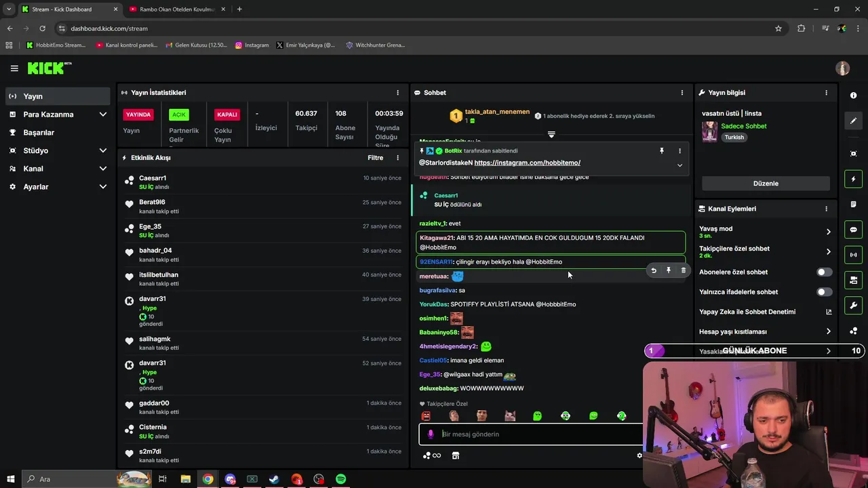Open the instagram.com/hobbitemo link
Image resolution: width=868 pixels, height=488 pixels.
[x=527, y=163]
